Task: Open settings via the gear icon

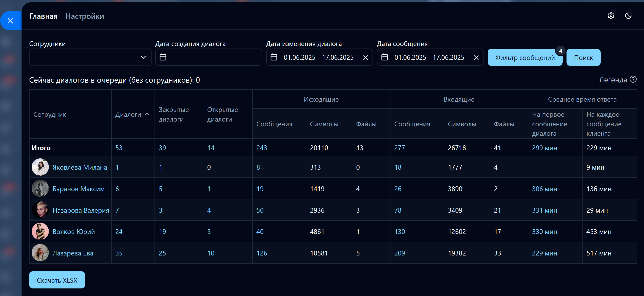Action: 611,16
